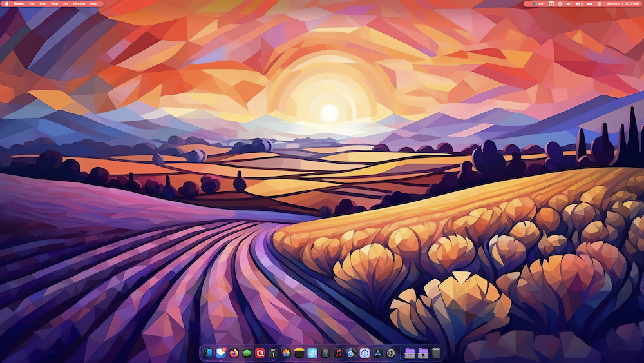Open Photos from the Dock
The height and width of the screenshot is (363, 644).
pyautogui.click(x=287, y=353)
